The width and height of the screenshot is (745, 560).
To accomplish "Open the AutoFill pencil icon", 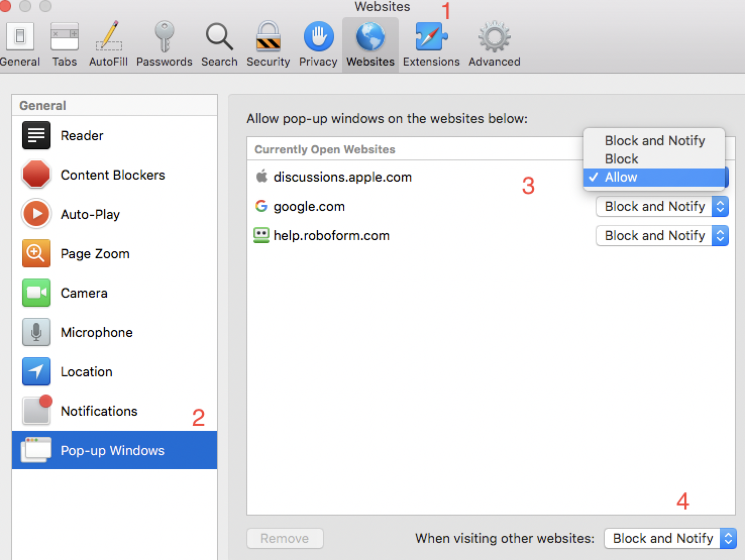I will (109, 36).
